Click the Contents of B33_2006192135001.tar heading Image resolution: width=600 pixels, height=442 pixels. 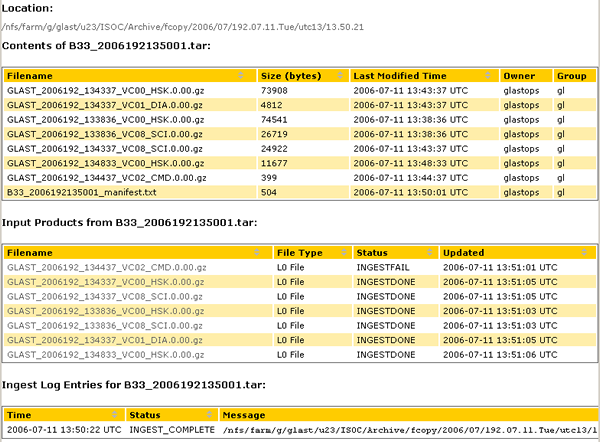click(106, 46)
